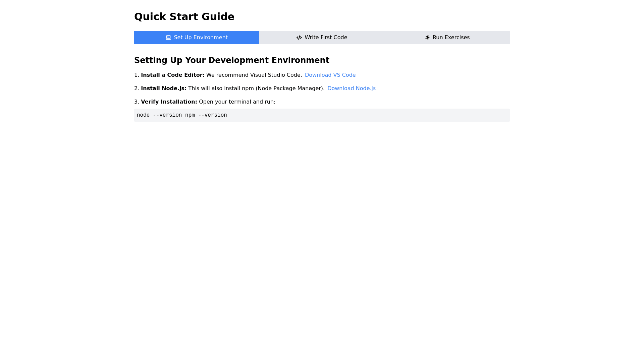Screen dimensions: 644x362
Task: Click the step number 1 list marker
Action: click(x=136, y=75)
